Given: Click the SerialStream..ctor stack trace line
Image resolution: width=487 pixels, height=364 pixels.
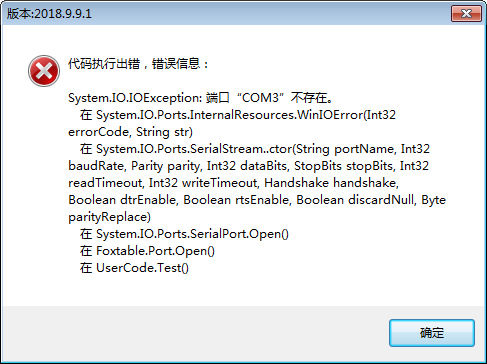Looking at the screenshot, I should 255,149.
